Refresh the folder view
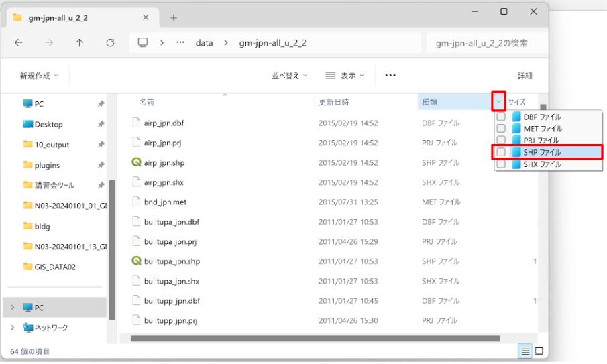The image size is (607, 364). (x=110, y=42)
